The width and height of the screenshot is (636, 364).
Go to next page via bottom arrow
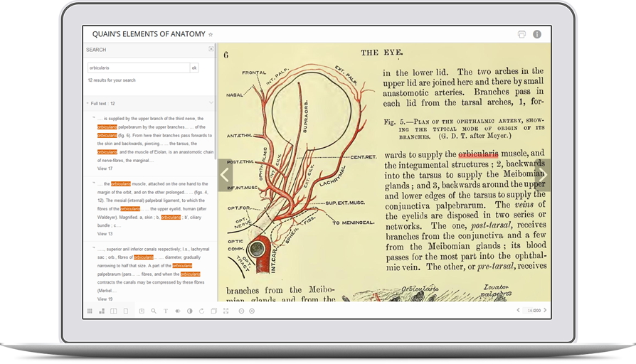point(545,310)
